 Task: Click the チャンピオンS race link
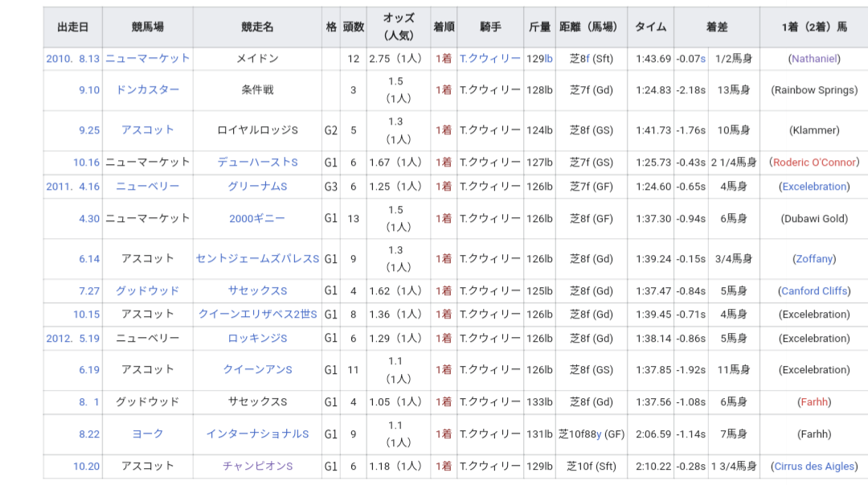[x=257, y=467]
